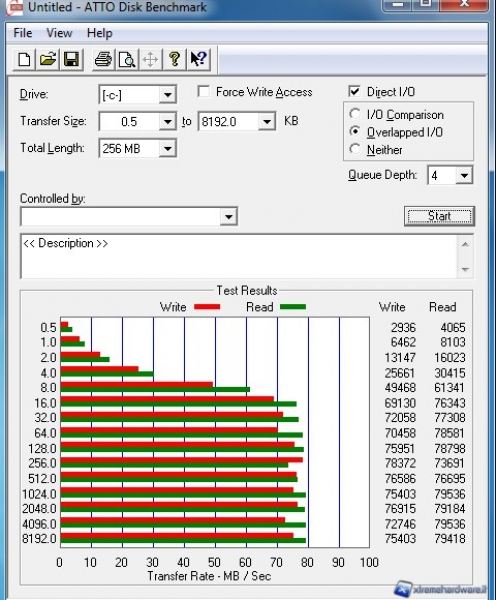
Task: Click the yellow question mark About icon
Action: click(x=175, y=59)
